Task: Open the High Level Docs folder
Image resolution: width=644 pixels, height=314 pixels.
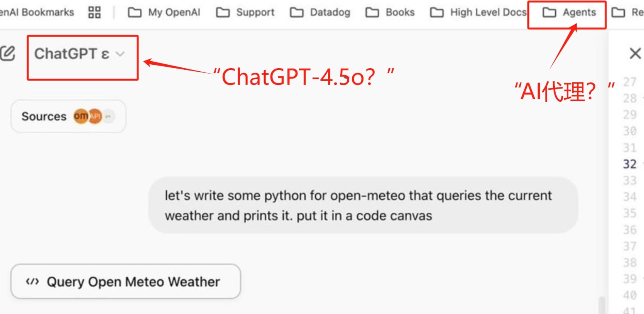Action: tap(478, 12)
